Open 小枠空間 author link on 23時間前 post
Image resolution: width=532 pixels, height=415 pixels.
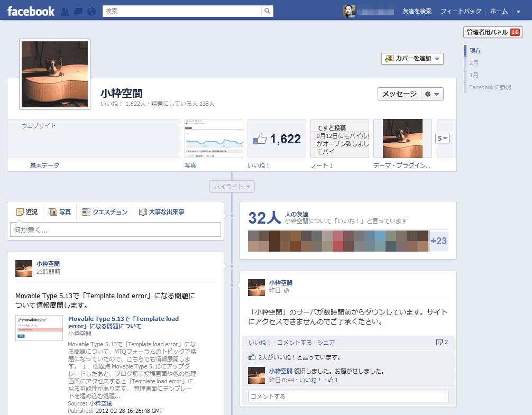[48, 263]
